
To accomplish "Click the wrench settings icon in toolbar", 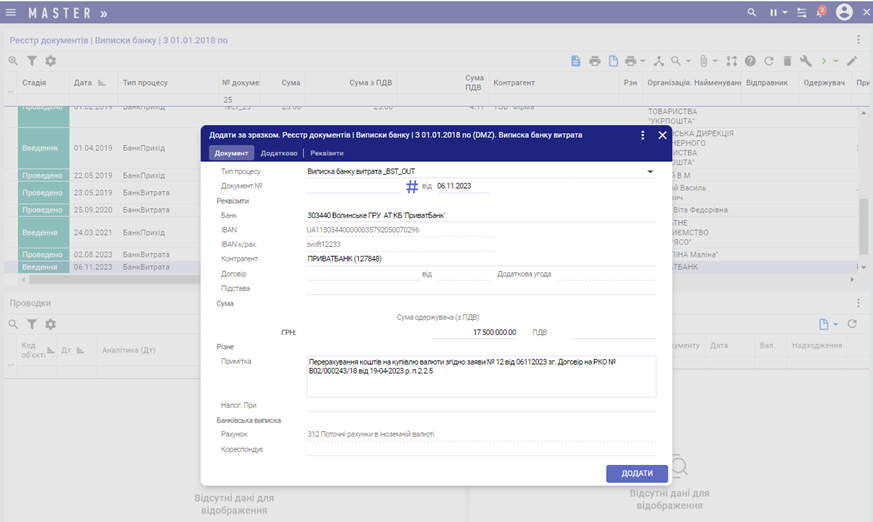I will point(805,61).
